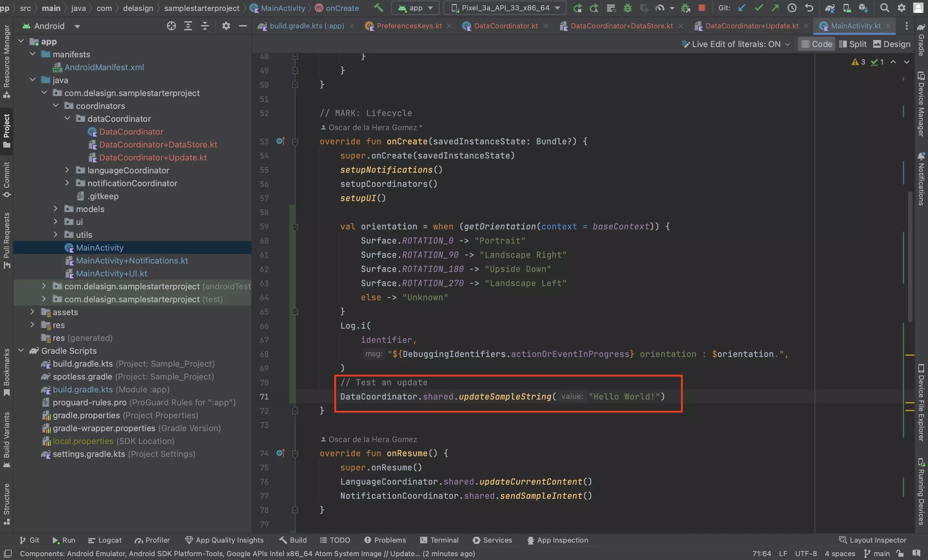Click the Profile app gauge icon
The height and width of the screenshot is (560, 928).
point(660,8)
